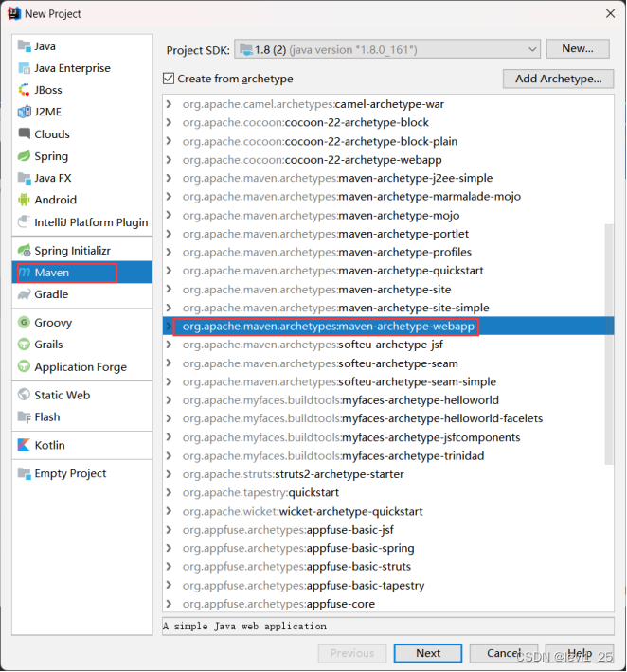
Task: Select Static Web label
Action: [x=63, y=395]
